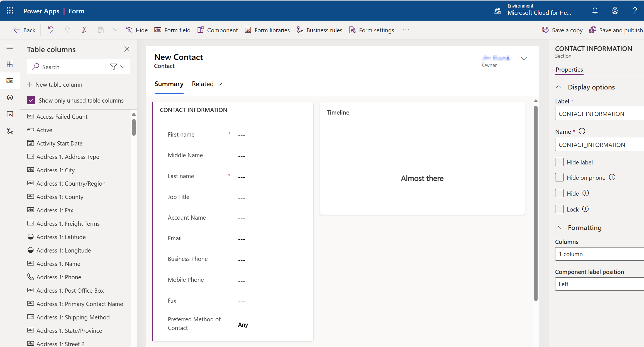Check the Hide on phone checkbox
The width and height of the screenshot is (644, 347).
pyautogui.click(x=559, y=177)
